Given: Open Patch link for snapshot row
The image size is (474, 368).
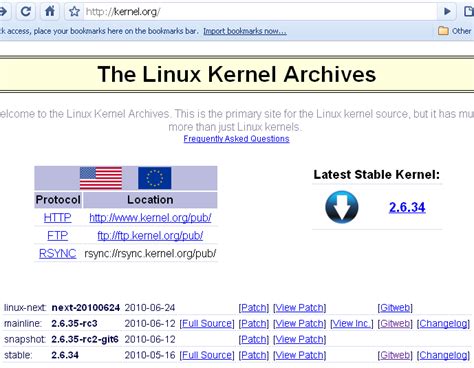Looking at the screenshot, I should [254, 339].
